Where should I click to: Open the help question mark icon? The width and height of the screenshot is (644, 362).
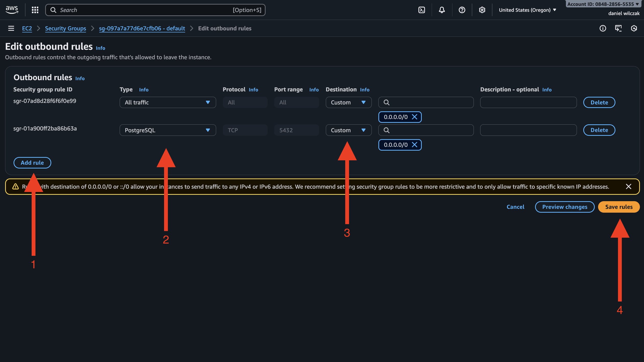tap(462, 10)
